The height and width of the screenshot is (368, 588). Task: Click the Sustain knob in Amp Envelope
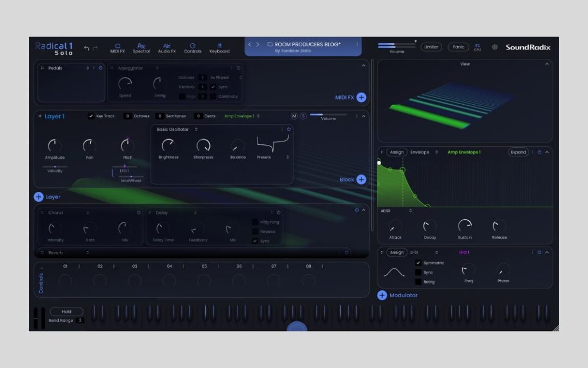pyautogui.click(x=464, y=226)
